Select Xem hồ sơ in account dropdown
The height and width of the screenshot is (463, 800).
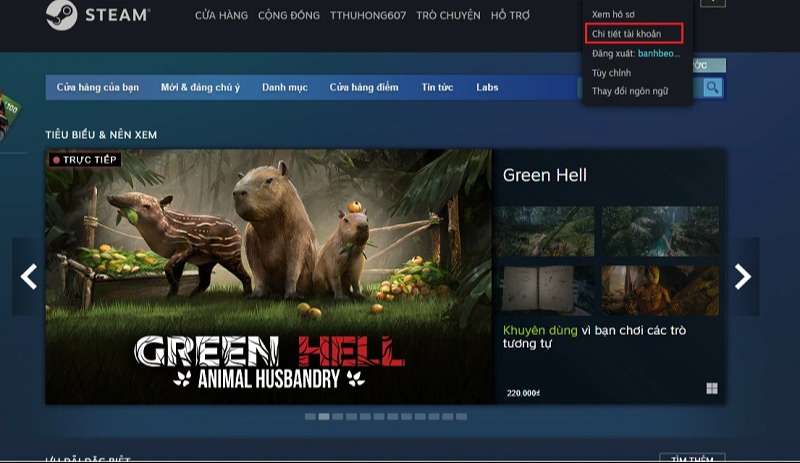coord(613,14)
